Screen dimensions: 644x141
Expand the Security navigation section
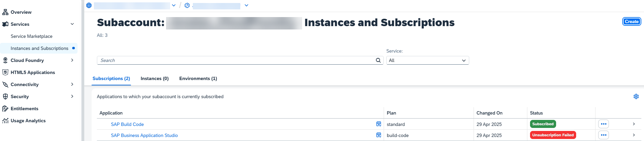point(72,96)
